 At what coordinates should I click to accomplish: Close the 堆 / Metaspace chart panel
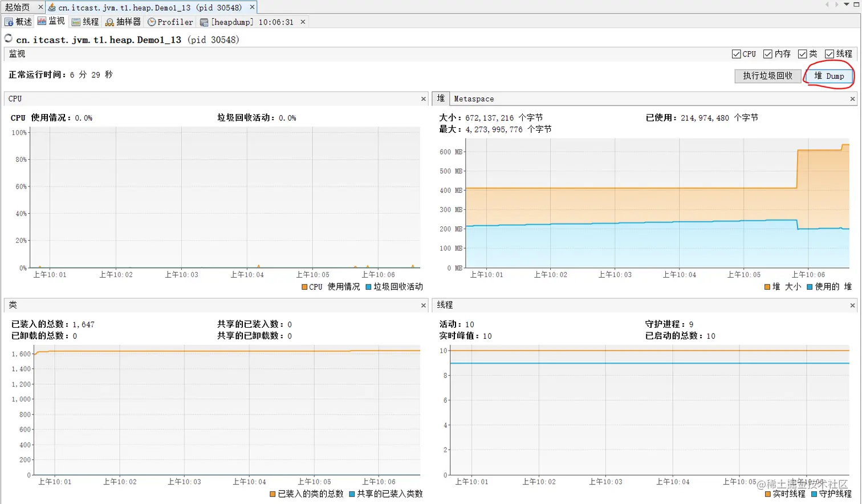pyautogui.click(x=852, y=99)
